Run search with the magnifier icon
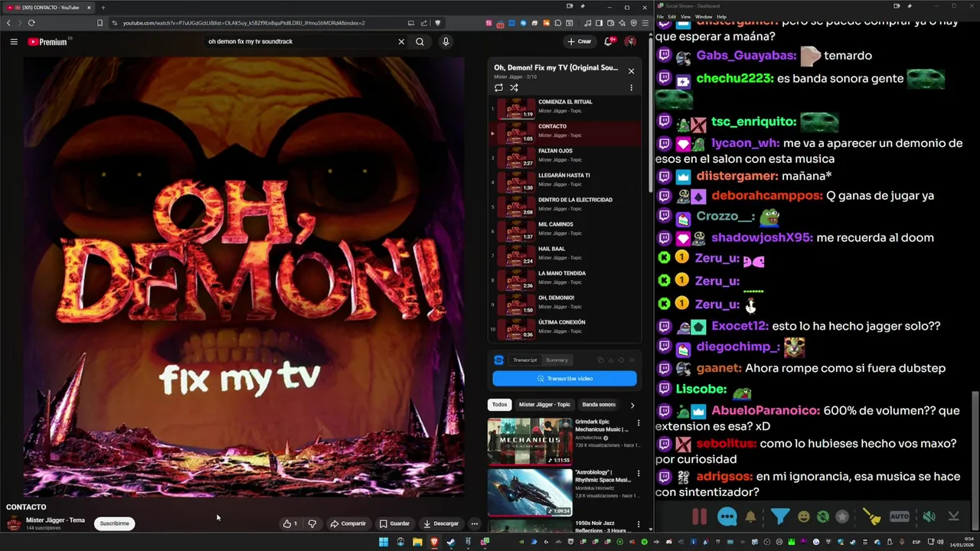Viewport: 980px width, 551px height. [420, 41]
